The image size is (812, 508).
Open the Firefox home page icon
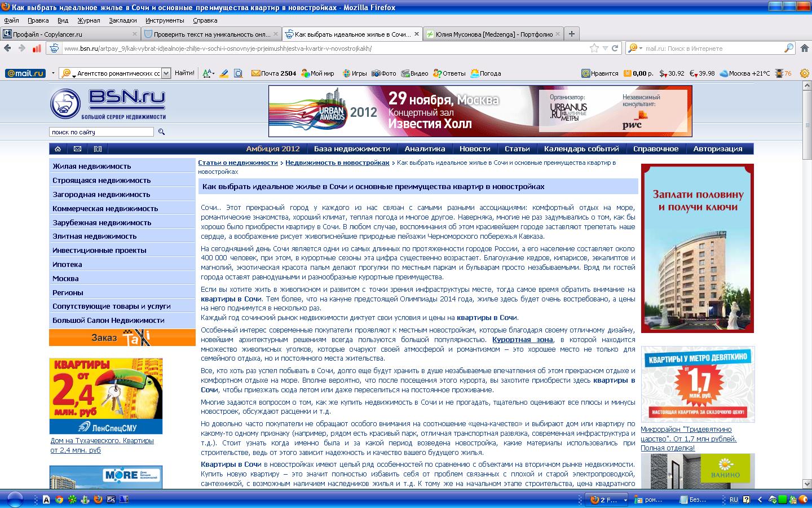(x=804, y=49)
